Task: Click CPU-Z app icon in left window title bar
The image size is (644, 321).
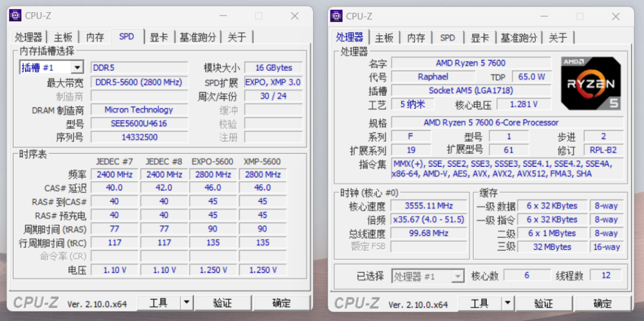Action: tap(15, 15)
